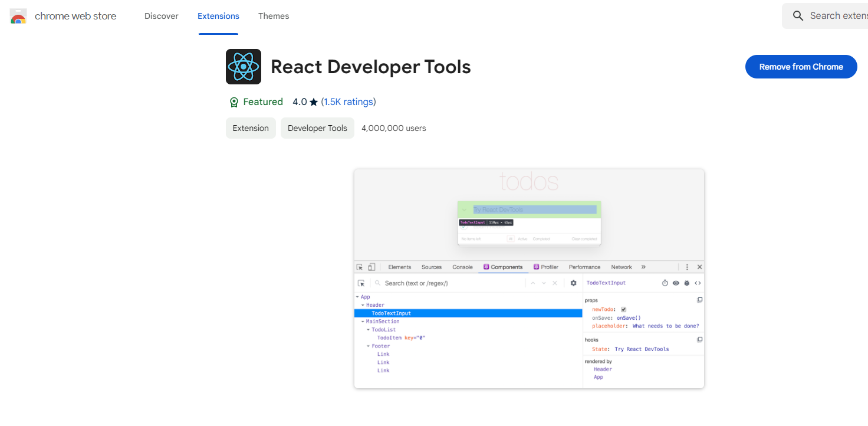The width and height of the screenshot is (868, 426).
Task: Click Remove from Chrome button
Action: 801,67
